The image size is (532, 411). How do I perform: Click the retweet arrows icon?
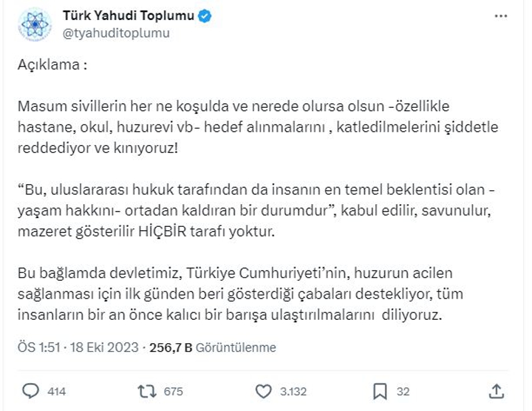pyautogui.click(x=147, y=391)
